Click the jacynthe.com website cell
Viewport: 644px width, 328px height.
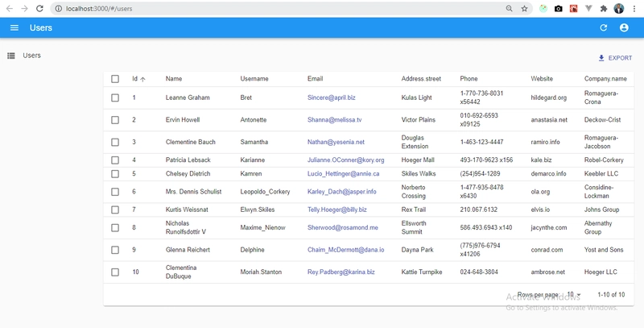[x=549, y=228]
